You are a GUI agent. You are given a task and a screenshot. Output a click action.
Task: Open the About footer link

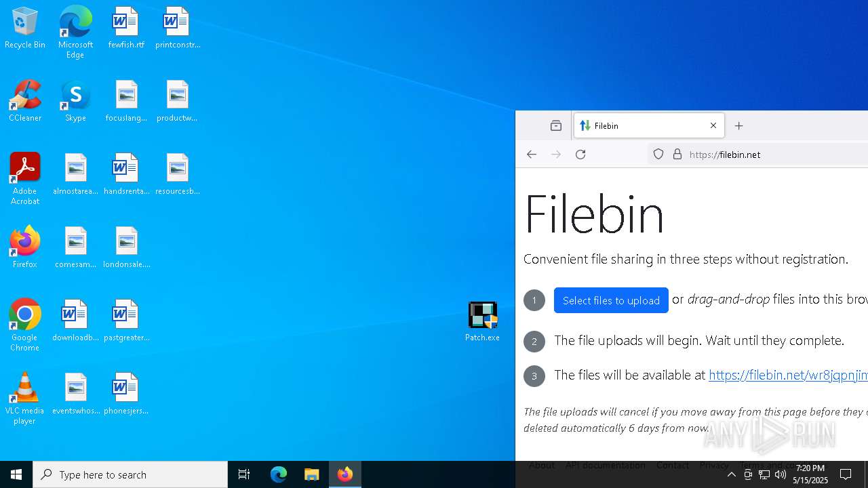pos(542,465)
